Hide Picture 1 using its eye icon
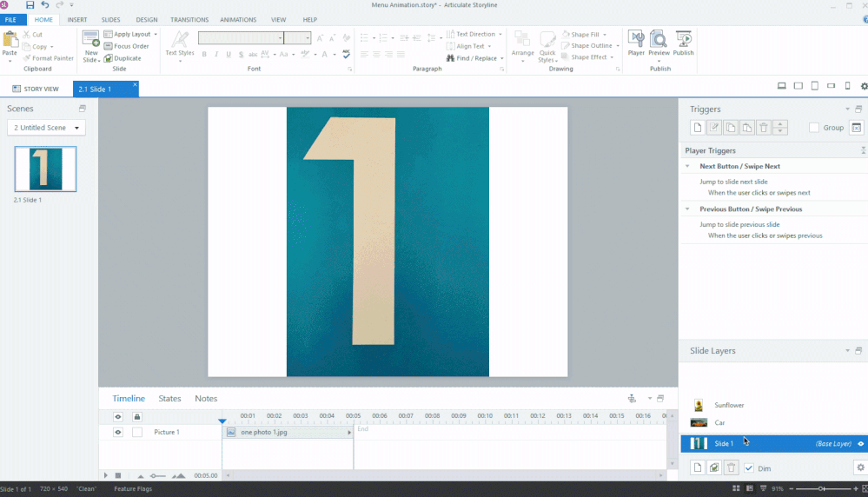The image size is (868, 497). click(118, 432)
